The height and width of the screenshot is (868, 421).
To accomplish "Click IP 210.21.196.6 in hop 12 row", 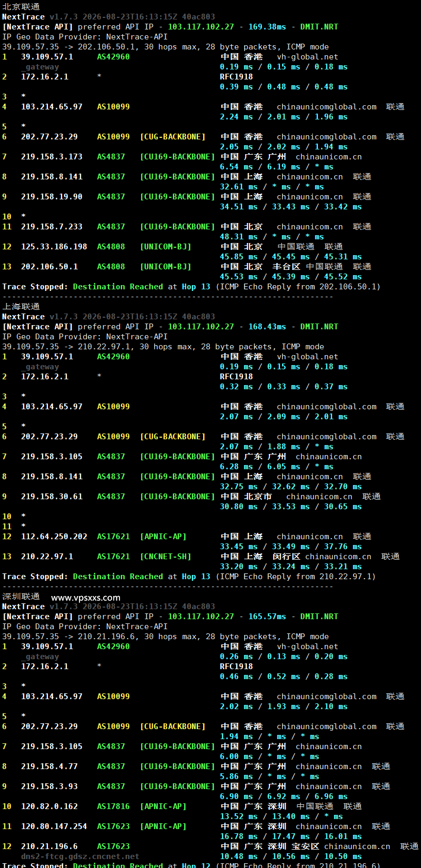I will click(x=49, y=846).
